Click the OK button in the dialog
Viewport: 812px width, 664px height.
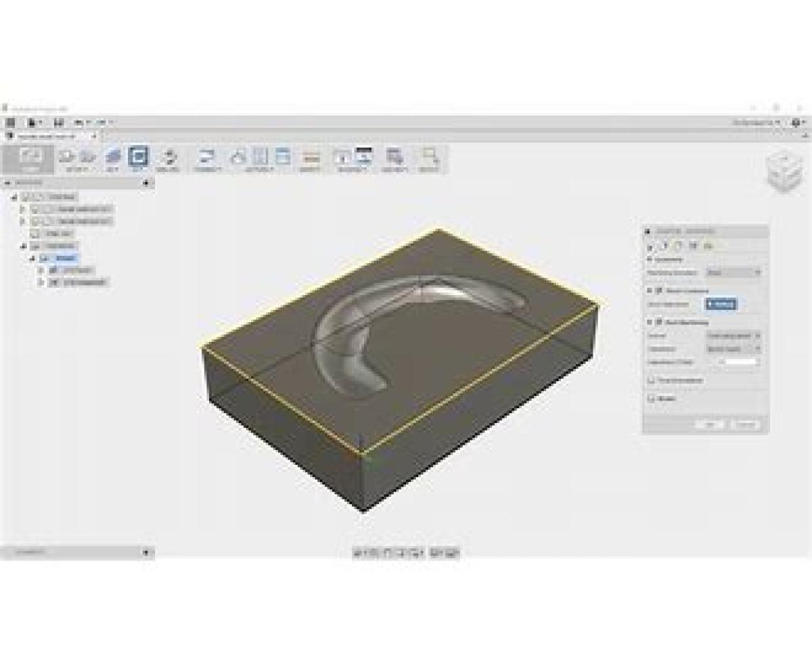[x=710, y=424]
